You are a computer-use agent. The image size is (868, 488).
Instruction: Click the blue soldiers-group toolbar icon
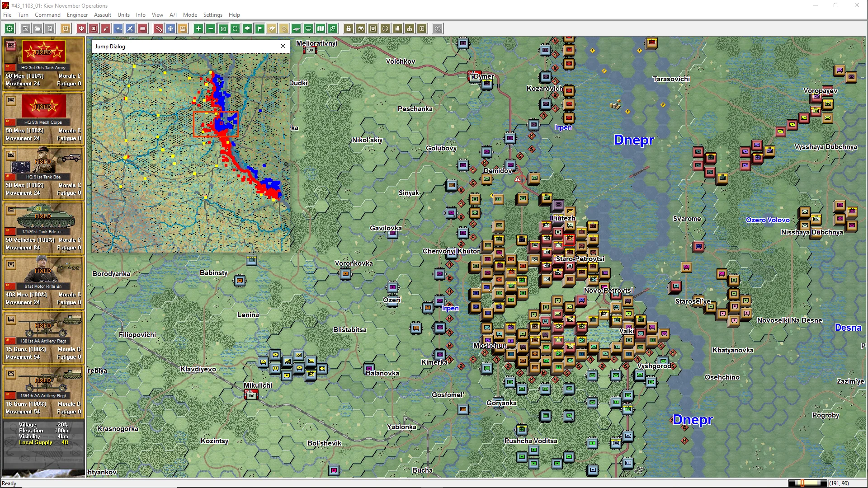click(170, 28)
